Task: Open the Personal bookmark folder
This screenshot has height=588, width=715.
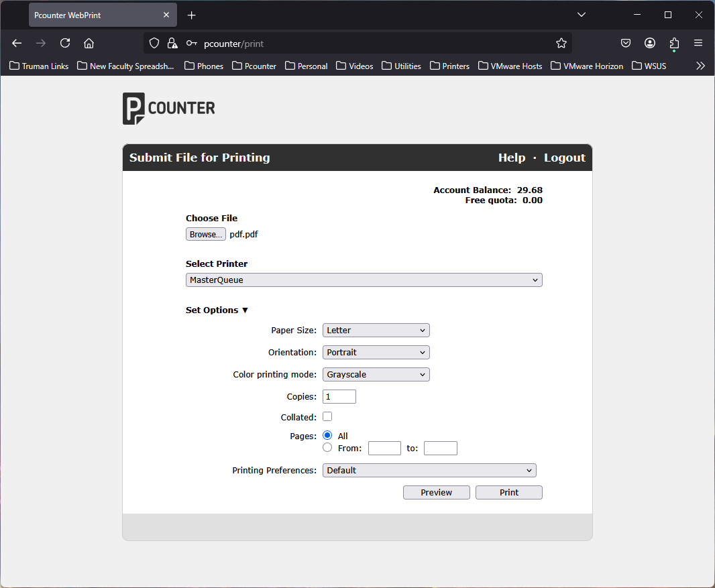Action: tap(307, 66)
